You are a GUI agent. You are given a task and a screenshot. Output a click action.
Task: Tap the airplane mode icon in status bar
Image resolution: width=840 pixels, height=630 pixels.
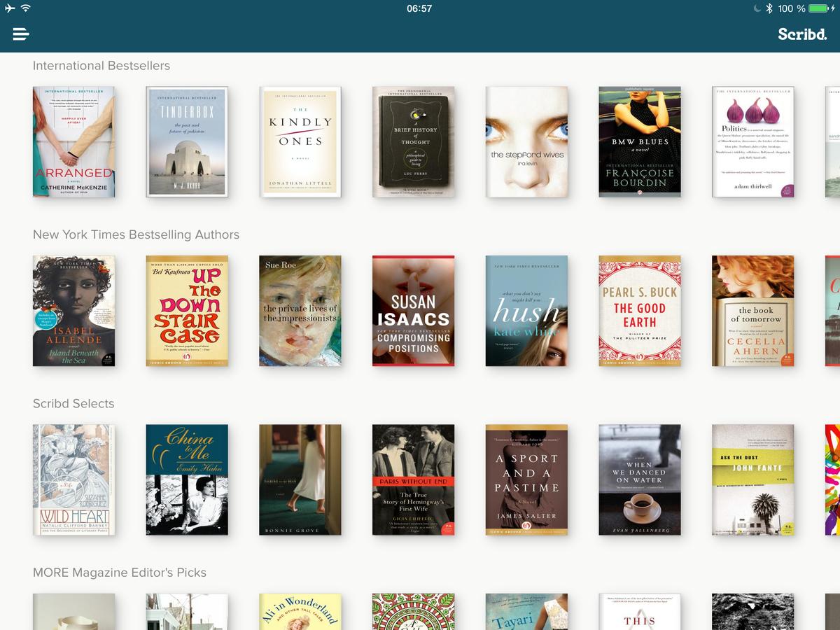pos(9,8)
